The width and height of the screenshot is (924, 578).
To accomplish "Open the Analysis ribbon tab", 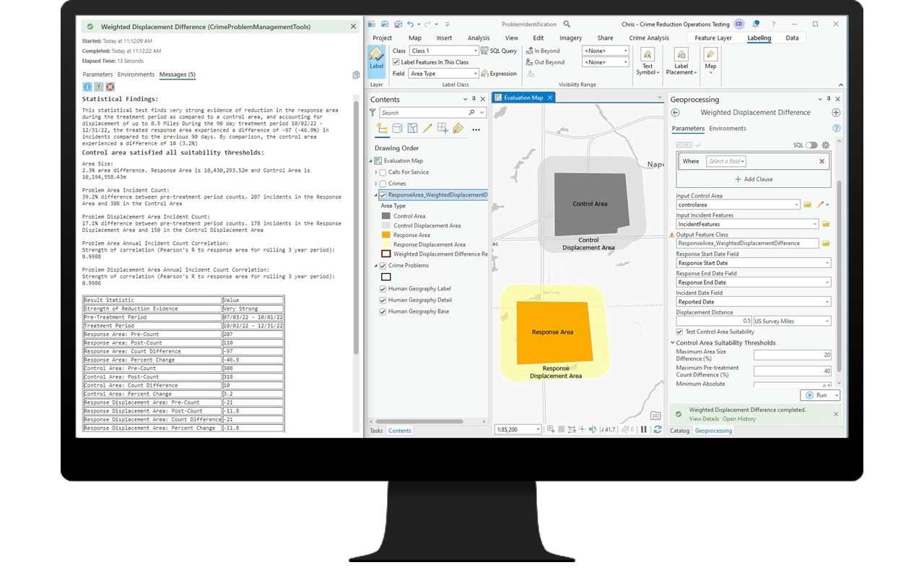I will point(479,38).
